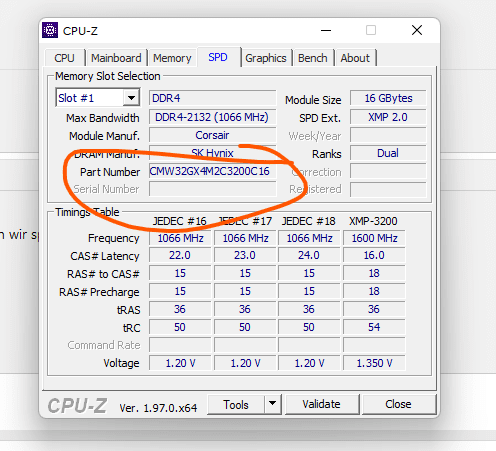Click the Max Bandwidth label

(103, 118)
